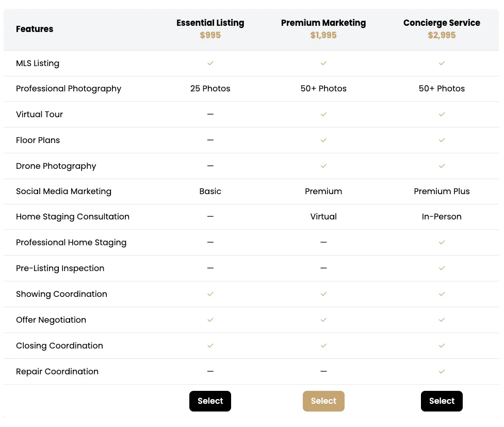This screenshot has height=427, width=504.
Task: Click Offer Negotiation checkmark under Essential Listing
Action: (x=210, y=320)
